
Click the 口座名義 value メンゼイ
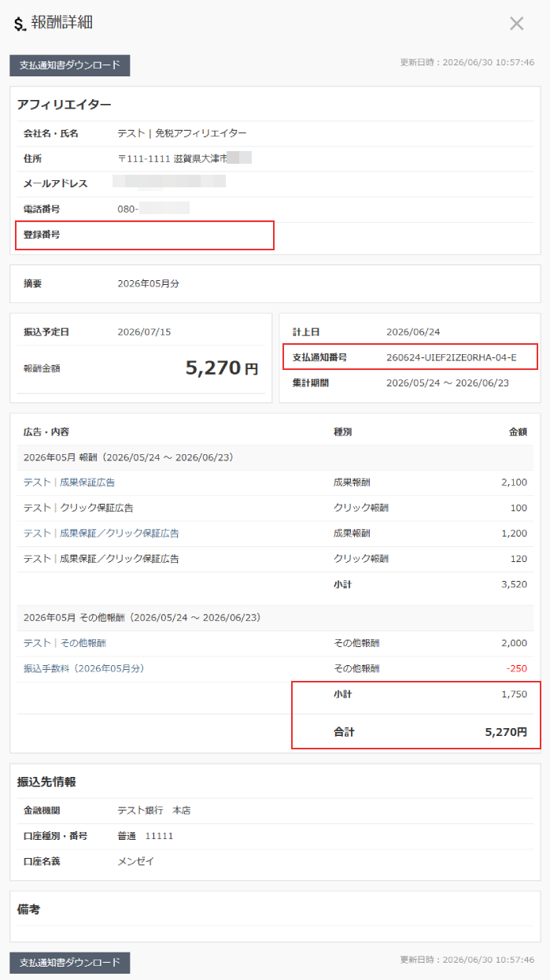[x=135, y=861]
